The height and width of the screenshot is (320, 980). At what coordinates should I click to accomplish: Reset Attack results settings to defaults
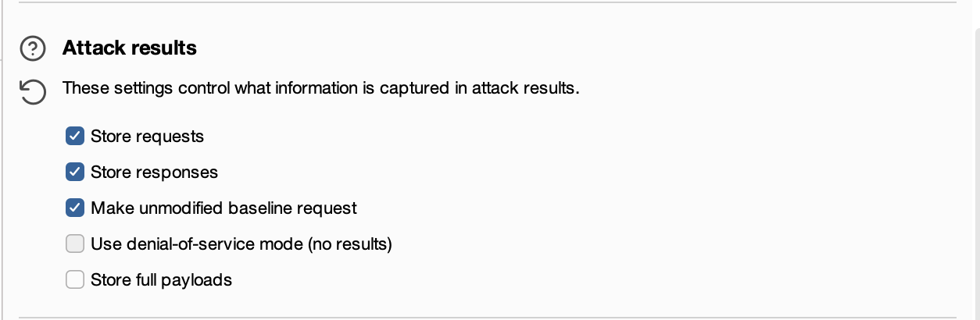click(x=33, y=92)
